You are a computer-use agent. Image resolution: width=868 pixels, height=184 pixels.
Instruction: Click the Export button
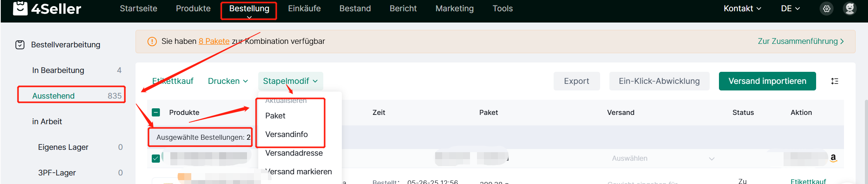[576, 81]
